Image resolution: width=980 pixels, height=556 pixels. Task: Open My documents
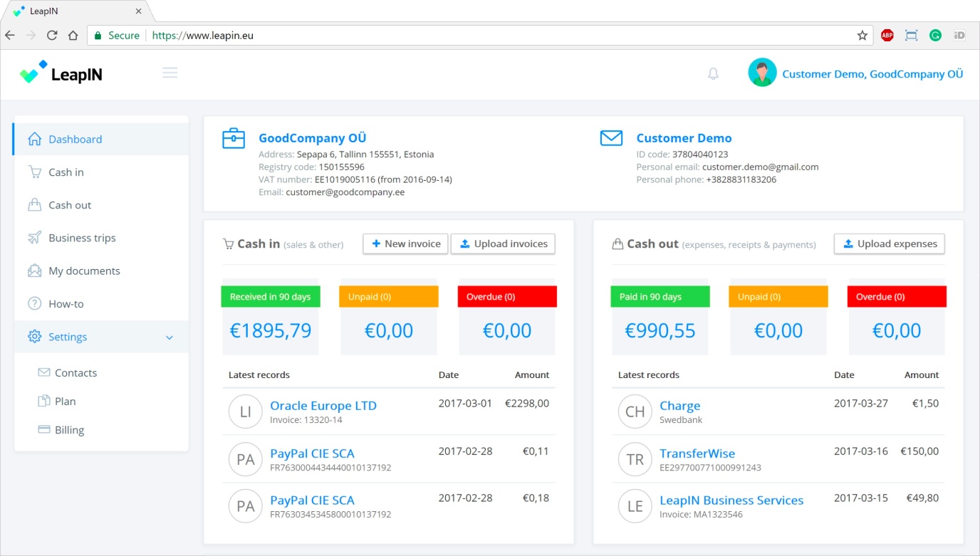(101, 271)
